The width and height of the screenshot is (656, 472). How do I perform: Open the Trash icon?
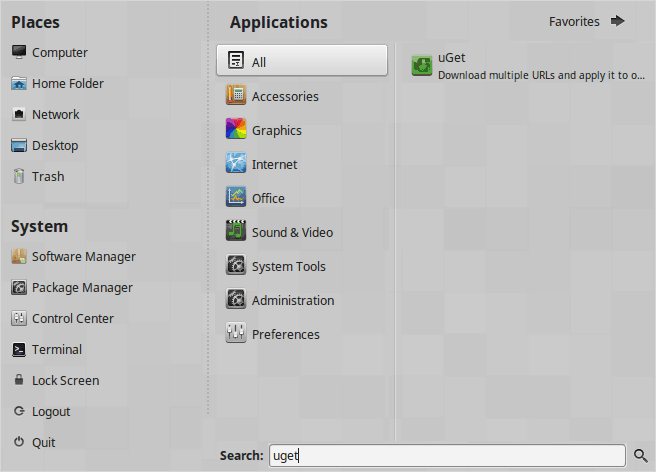[x=19, y=177]
